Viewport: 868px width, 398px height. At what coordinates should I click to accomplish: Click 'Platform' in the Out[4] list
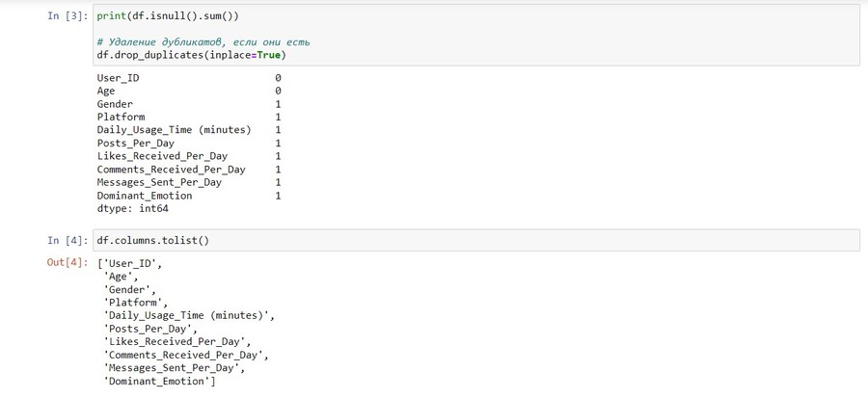coord(135,303)
